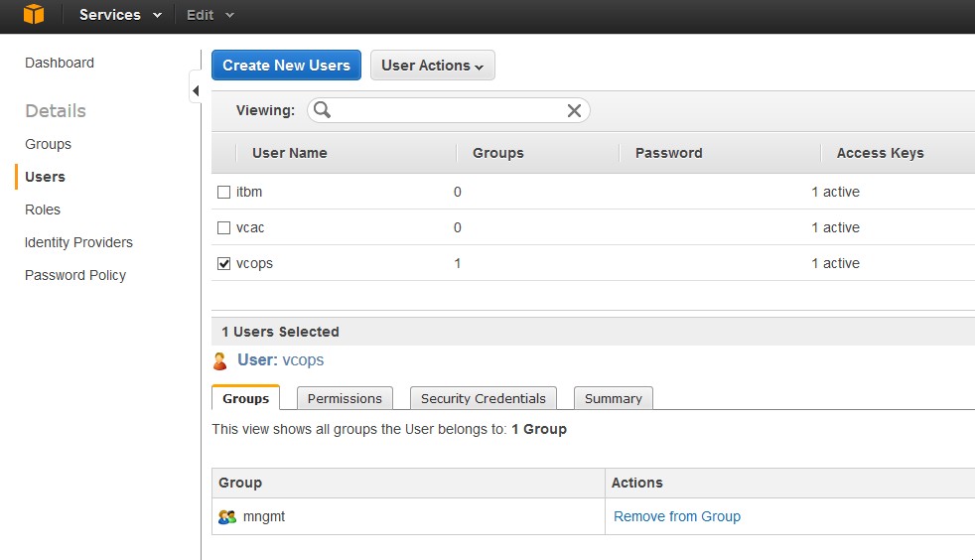Clear the Viewing filter with X icon

(x=574, y=110)
